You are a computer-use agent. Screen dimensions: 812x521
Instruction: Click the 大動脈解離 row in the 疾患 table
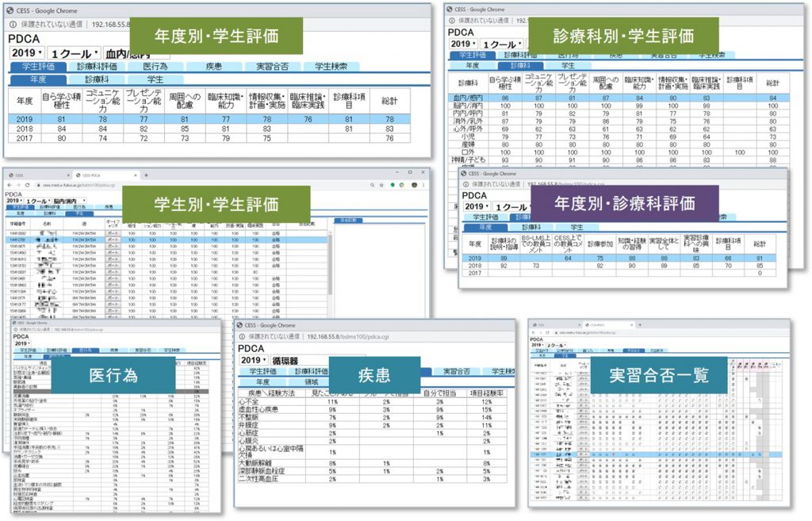(373, 464)
